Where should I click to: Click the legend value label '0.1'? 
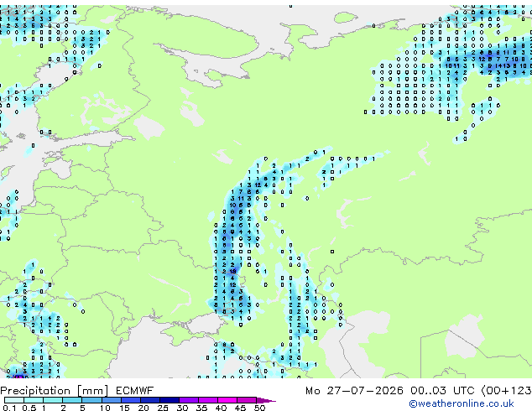pyautogui.click(x=9, y=408)
